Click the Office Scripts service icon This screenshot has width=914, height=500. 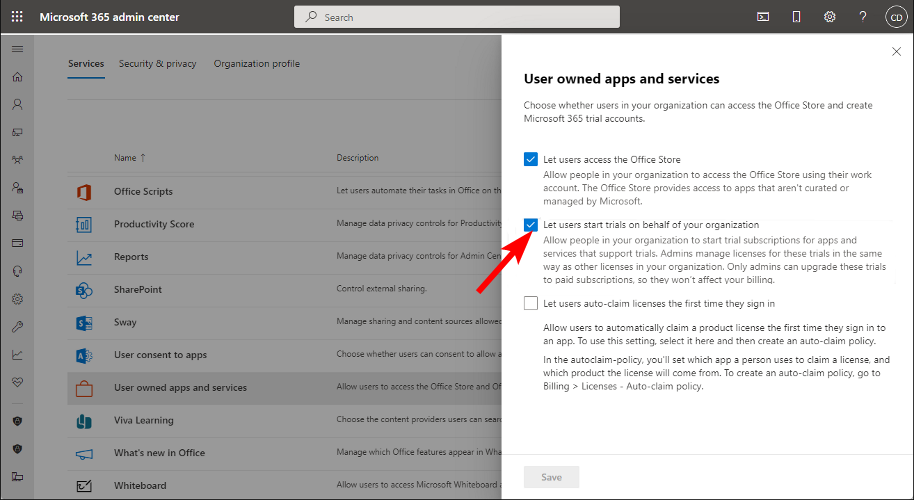coord(84,192)
